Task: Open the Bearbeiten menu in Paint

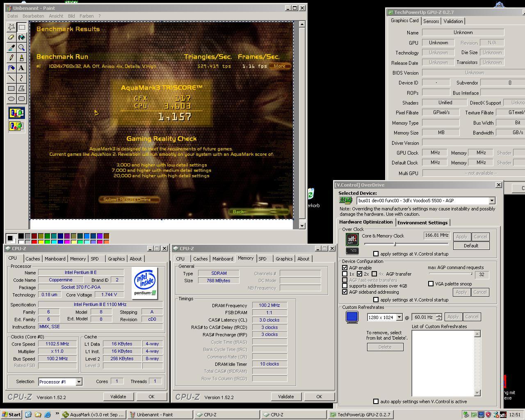Action: [x=33, y=16]
